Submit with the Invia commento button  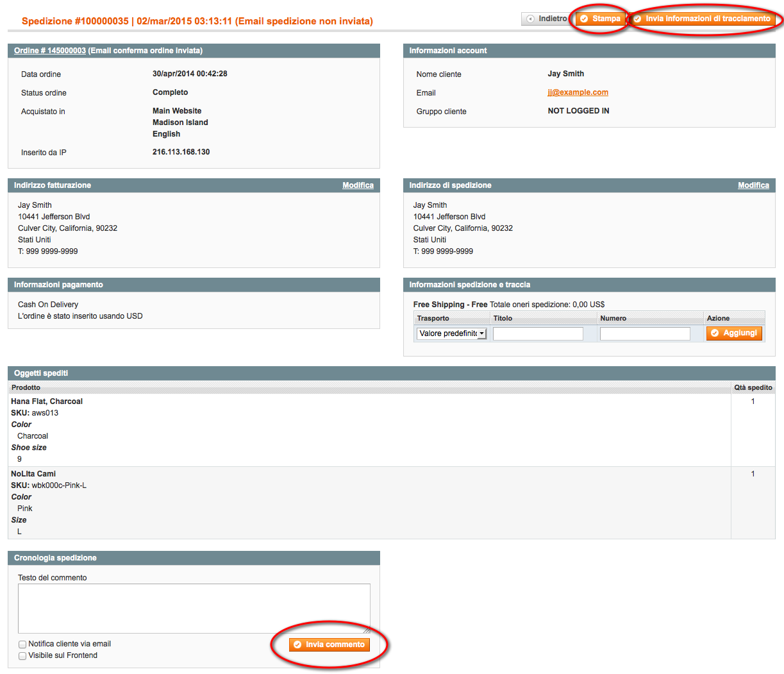(x=329, y=645)
